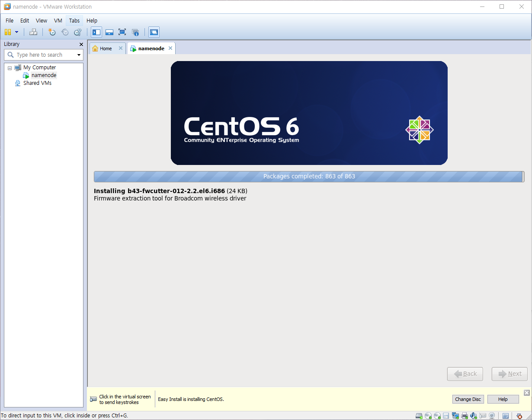Switch to the namenode tab
The image size is (532, 420).
pyautogui.click(x=151, y=48)
